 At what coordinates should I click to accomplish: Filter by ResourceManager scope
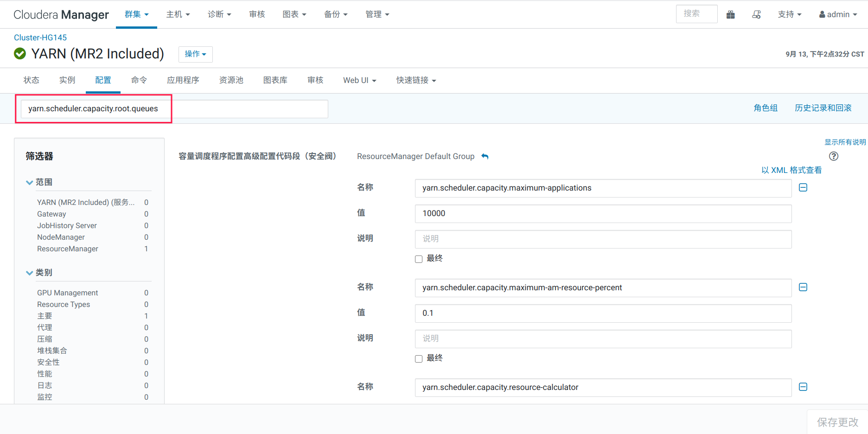(68, 249)
